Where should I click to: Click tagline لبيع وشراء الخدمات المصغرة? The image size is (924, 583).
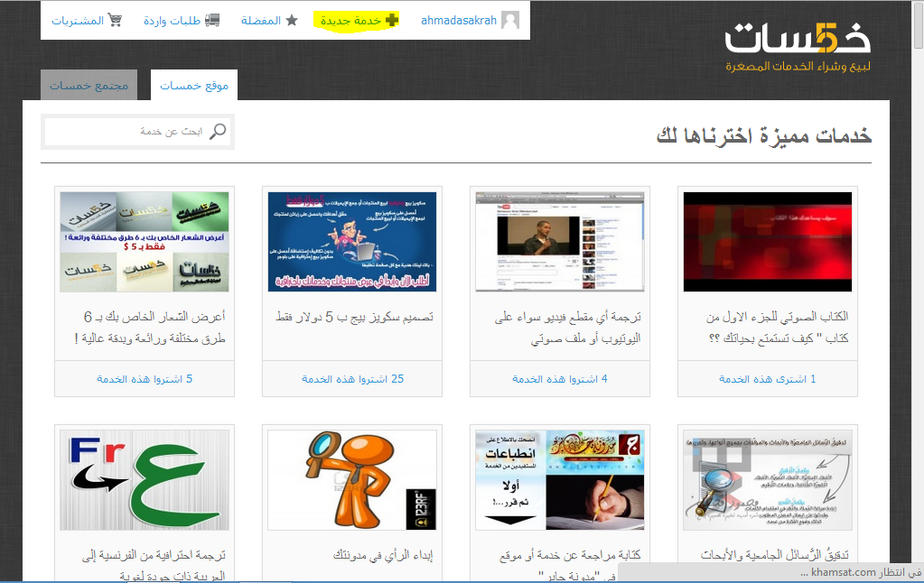798,66
